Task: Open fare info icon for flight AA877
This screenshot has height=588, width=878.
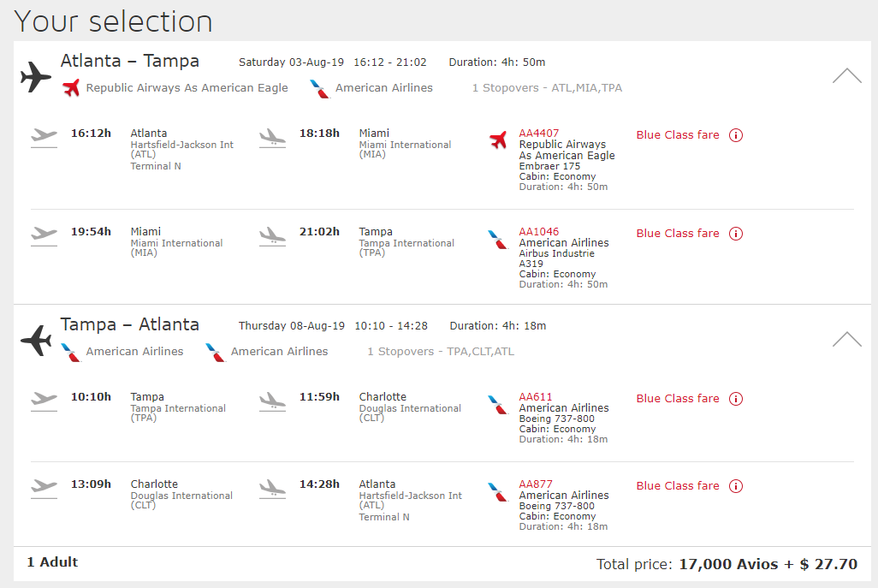Action: click(736, 486)
